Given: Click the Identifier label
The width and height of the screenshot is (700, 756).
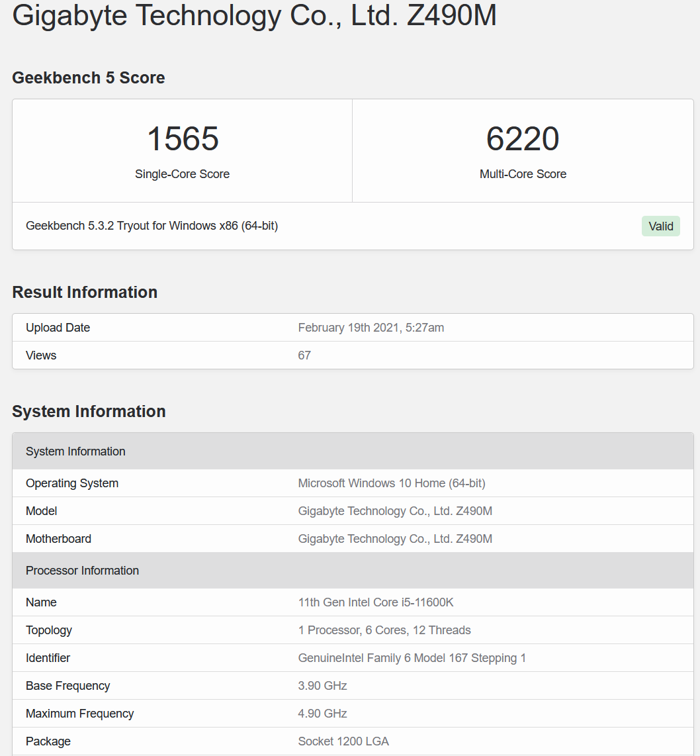Looking at the screenshot, I should point(48,657).
